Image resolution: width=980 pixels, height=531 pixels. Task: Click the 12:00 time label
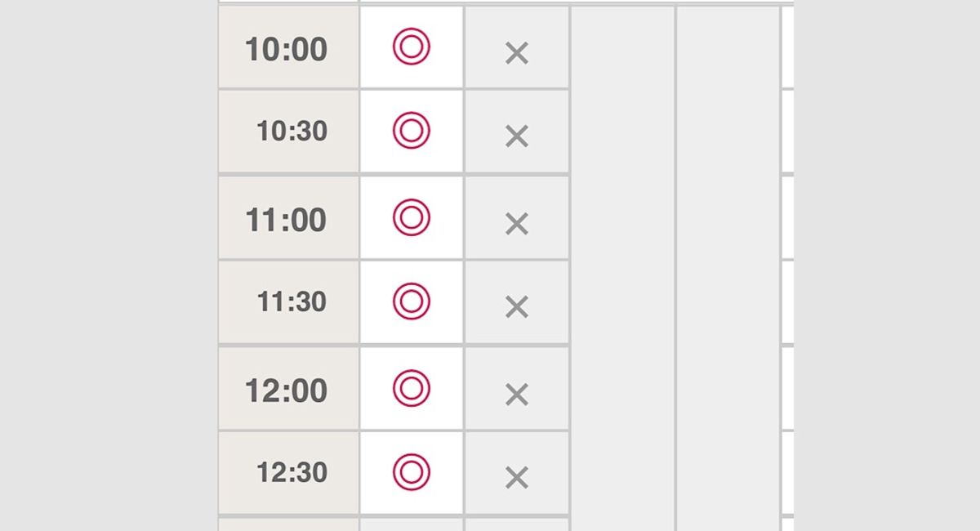point(286,390)
